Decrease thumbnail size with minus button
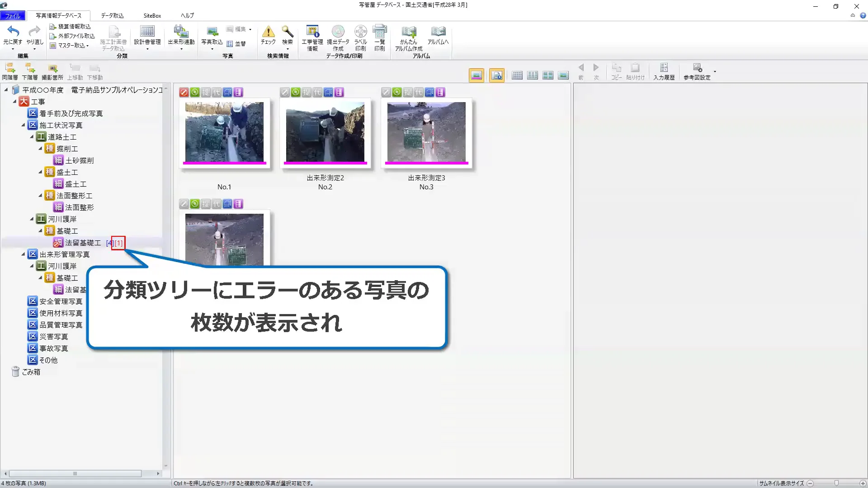 point(810,483)
